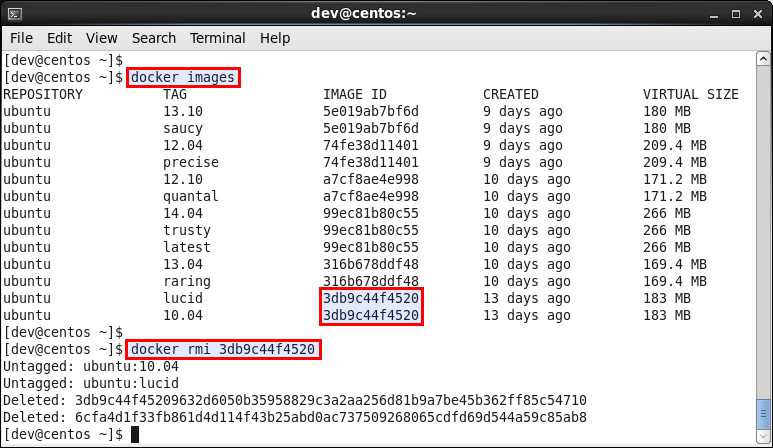Click the tag precise
This screenshot has height=448, width=773.
coord(191,163)
